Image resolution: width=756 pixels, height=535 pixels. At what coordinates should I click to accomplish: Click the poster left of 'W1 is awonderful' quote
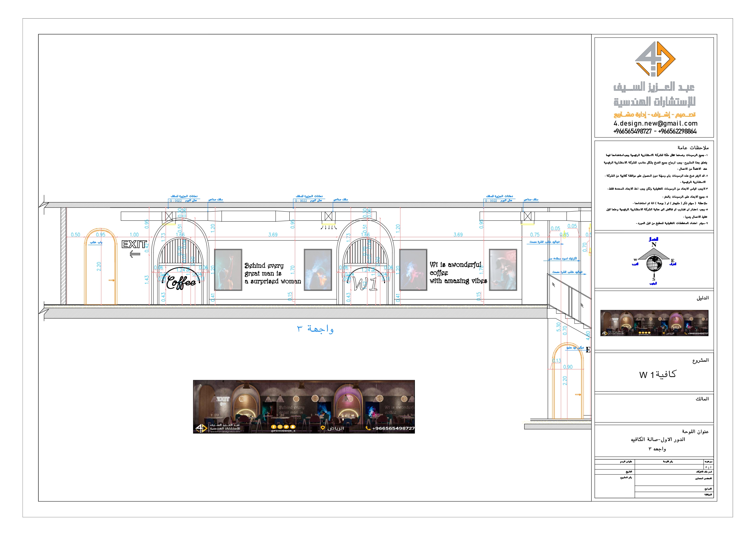[413, 270]
